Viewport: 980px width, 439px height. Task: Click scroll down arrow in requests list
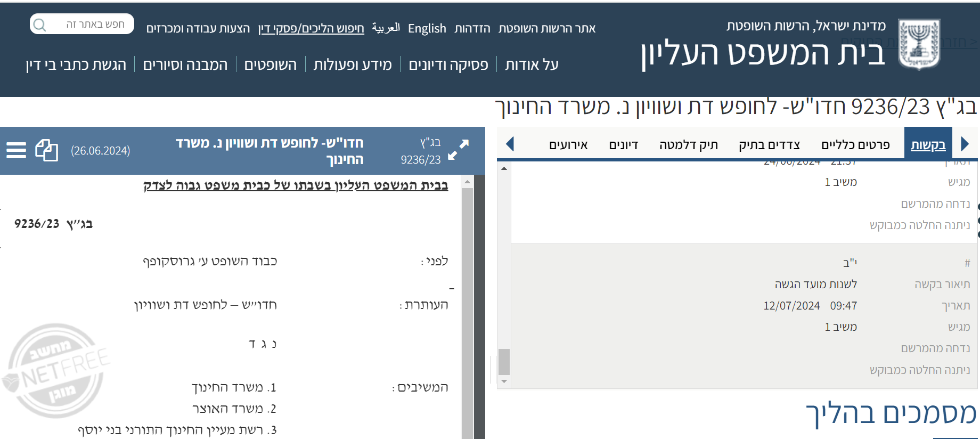point(504,381)
